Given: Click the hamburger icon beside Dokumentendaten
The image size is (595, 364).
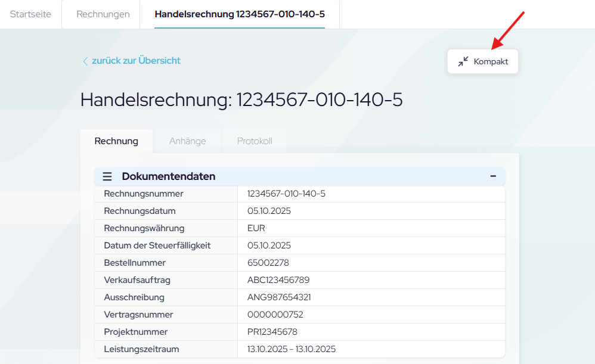Looking at the screenshot, I should 107,176.
